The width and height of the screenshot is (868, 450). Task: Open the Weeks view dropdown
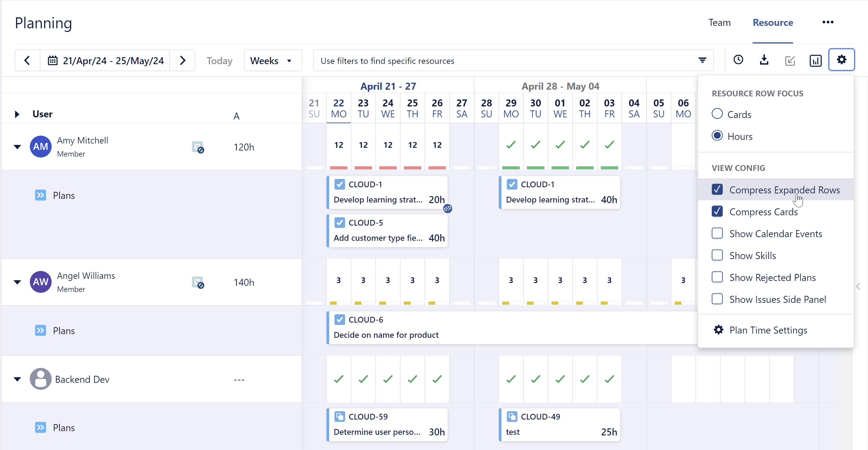pyautogui.click(x=273, y=60)
